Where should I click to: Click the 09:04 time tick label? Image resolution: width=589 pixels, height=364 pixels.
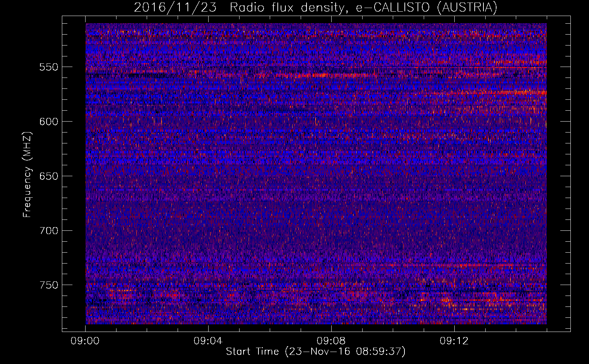pyautogui.click(x=208, y=341)
